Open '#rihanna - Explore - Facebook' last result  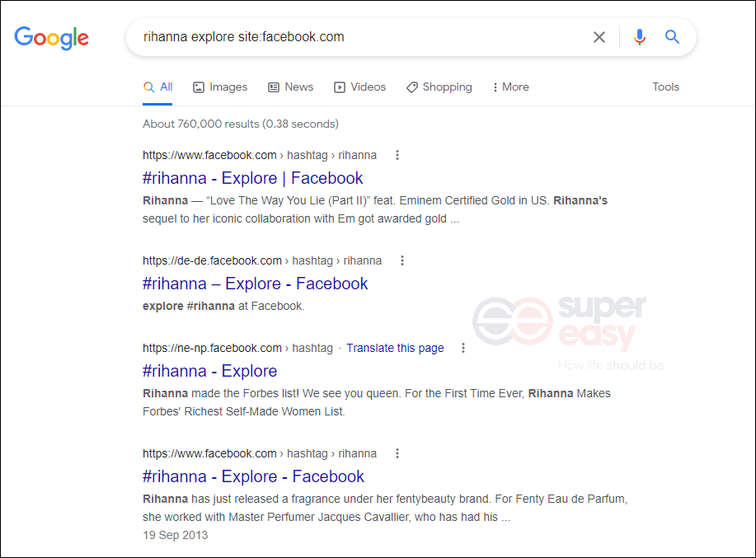253,476
